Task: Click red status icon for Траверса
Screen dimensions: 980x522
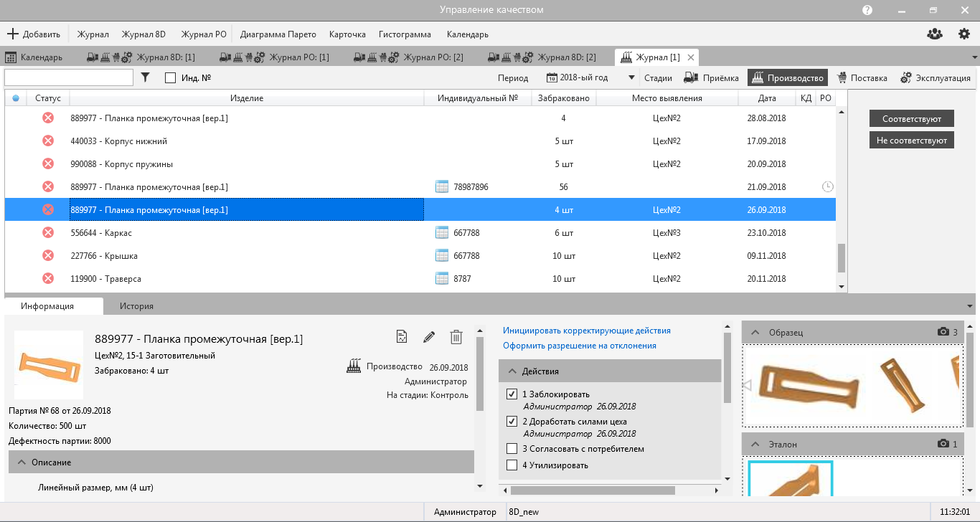Action: [48, 278]
